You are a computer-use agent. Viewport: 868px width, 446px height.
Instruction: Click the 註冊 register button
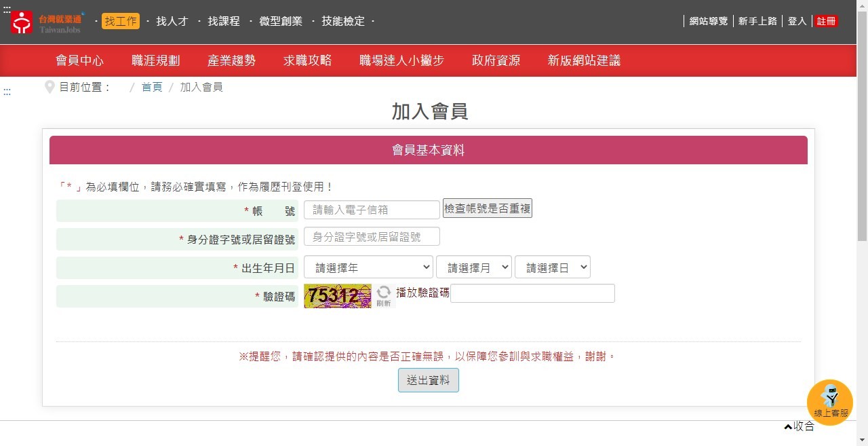pos(826,21)
